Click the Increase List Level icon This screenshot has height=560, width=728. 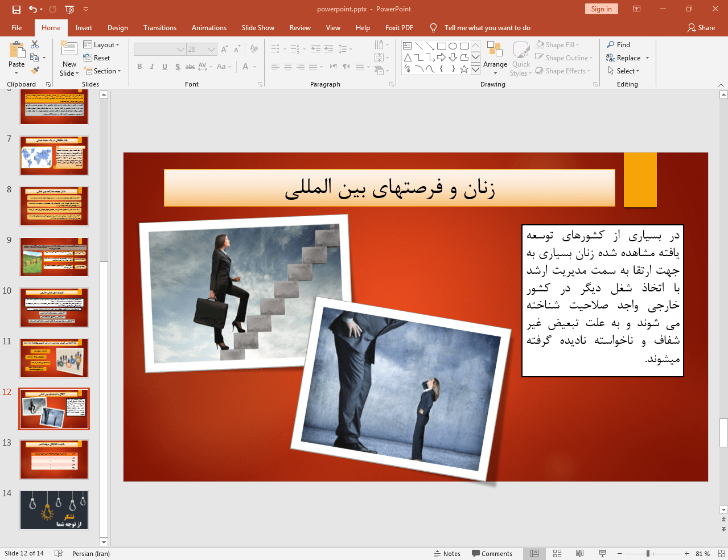[x=328, y=49]
